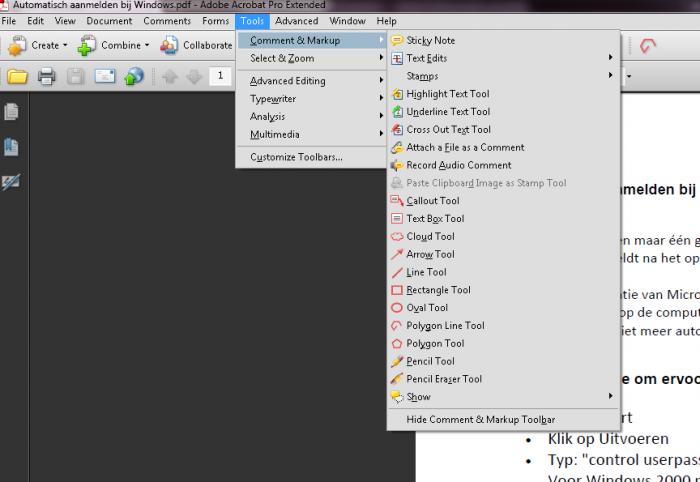Open the Create dropdown button

(37, 46)
